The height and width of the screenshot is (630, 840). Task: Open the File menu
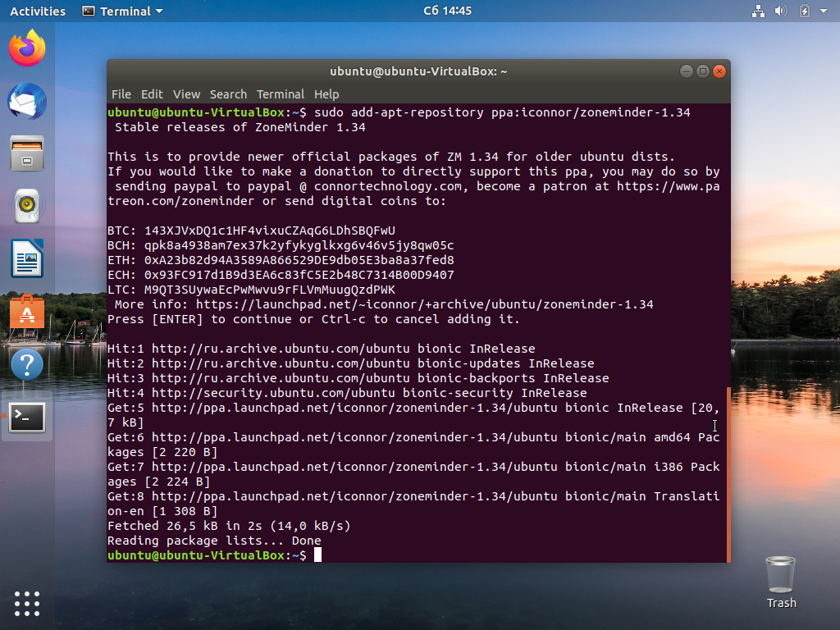click(x=121, y=94)
